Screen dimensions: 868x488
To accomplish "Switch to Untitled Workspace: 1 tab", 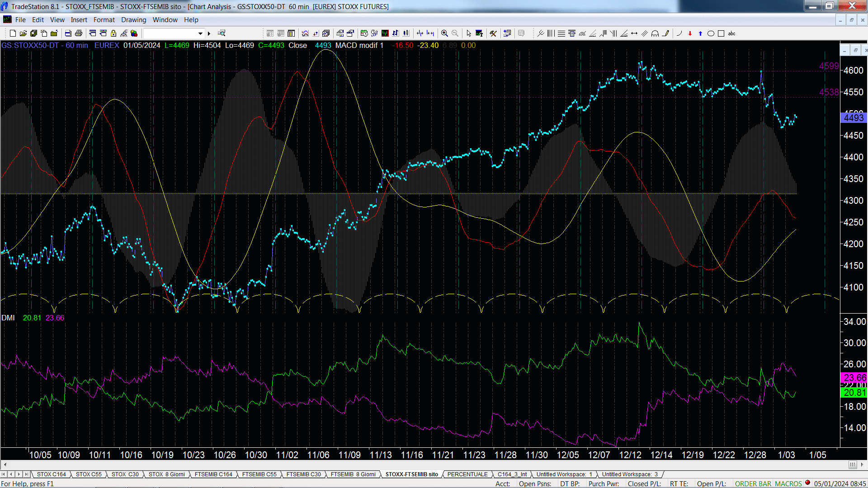I will click(x=564, y=474).
